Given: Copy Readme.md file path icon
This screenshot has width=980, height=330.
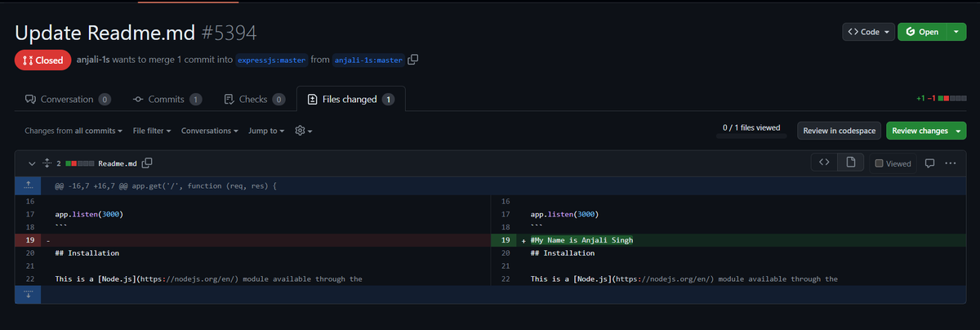Looking at the screenshot, I should [148, 163].
